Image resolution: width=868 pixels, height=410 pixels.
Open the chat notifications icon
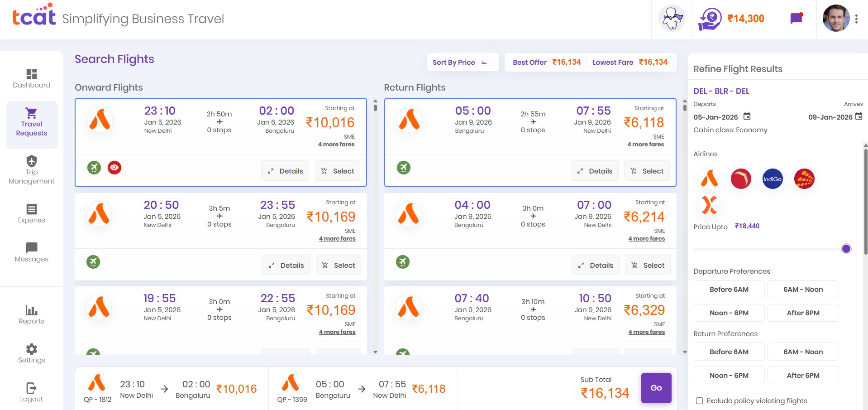tap(796, 19)
